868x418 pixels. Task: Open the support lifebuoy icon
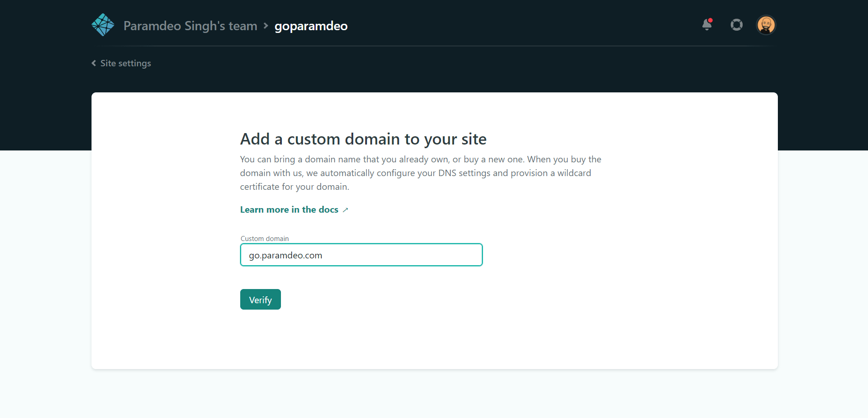click(737, 25)
